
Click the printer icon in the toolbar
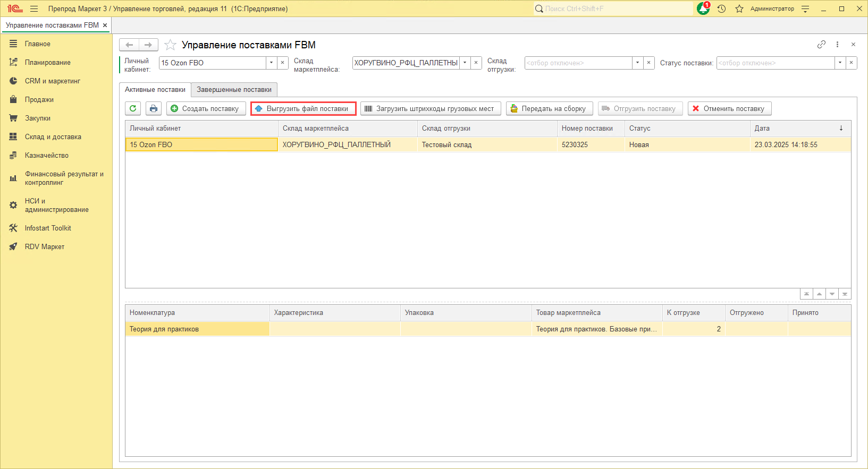pyautogui.click(x=154, y=108)
